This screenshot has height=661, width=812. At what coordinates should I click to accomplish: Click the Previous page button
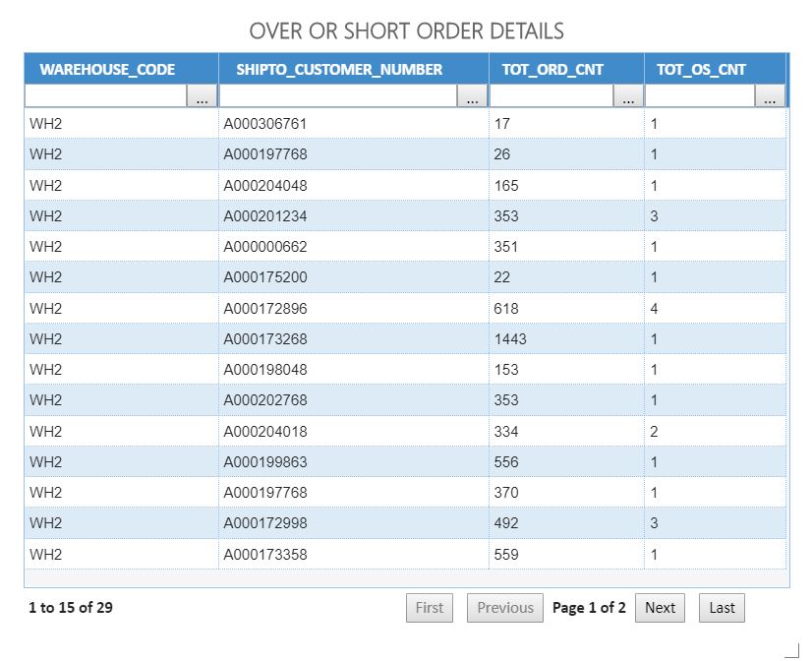click(x=505, y=608)
